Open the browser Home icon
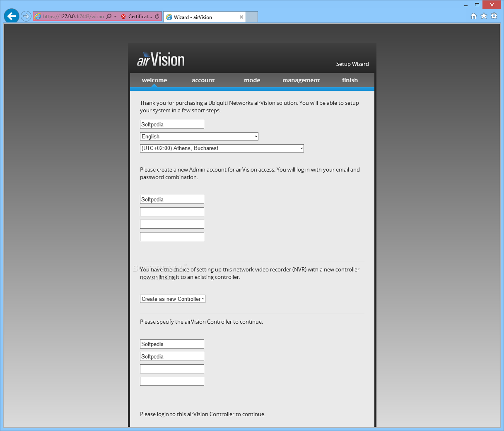Image resolution: width=504 pixels, height=431 pixels. (x=474, y=16)
